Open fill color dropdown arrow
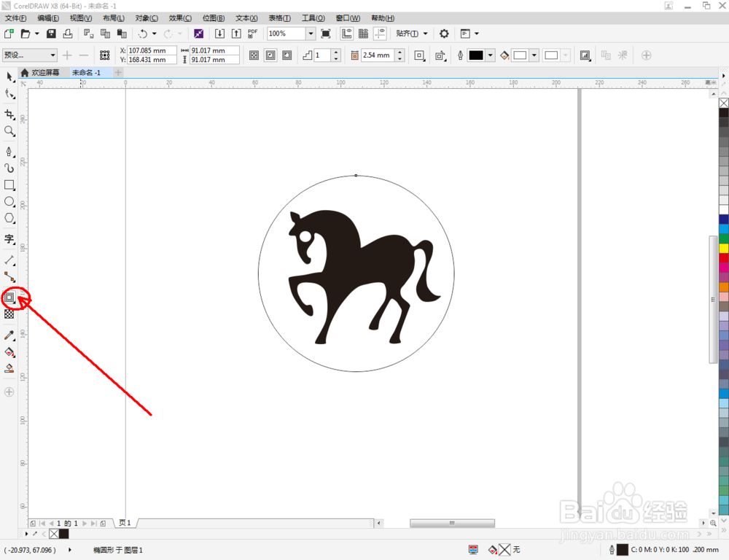The width and height of the screenshot is (729, 560). pos(534,55)
